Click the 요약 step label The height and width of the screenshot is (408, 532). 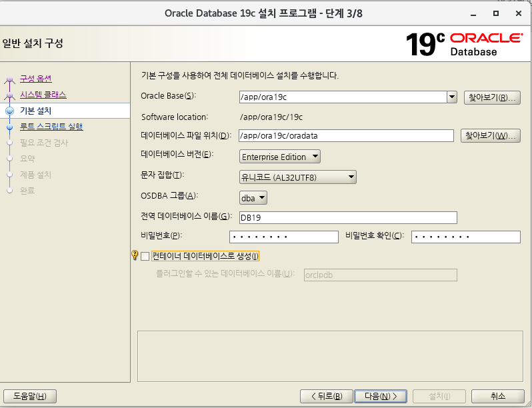pyautogui.click(x=27, y=159)
